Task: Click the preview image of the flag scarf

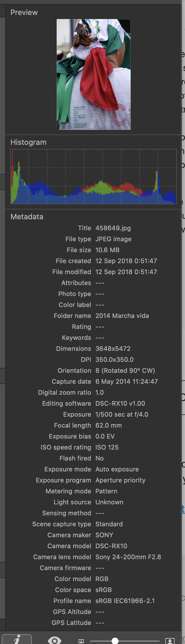Action: (94, 74)
